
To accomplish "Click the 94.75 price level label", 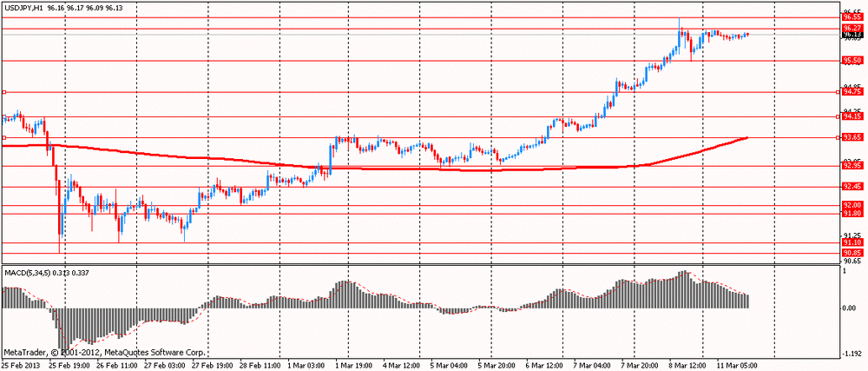I will 851,91.
